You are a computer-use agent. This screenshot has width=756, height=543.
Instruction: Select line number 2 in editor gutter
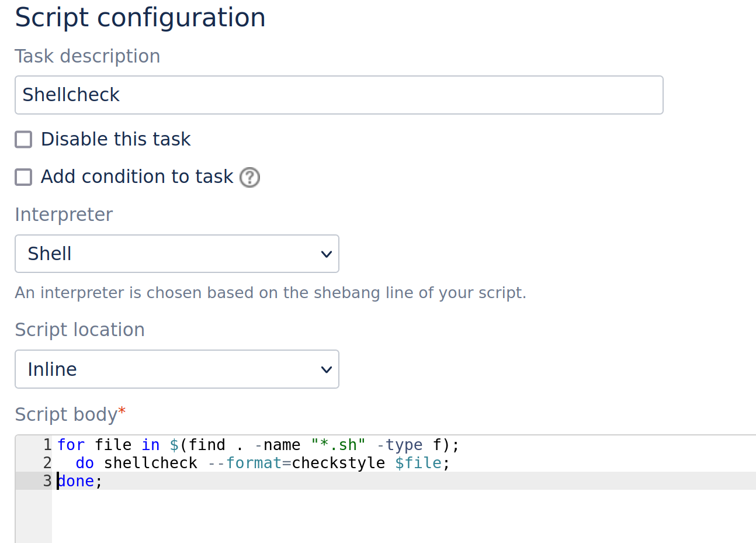tap(47, 463)
